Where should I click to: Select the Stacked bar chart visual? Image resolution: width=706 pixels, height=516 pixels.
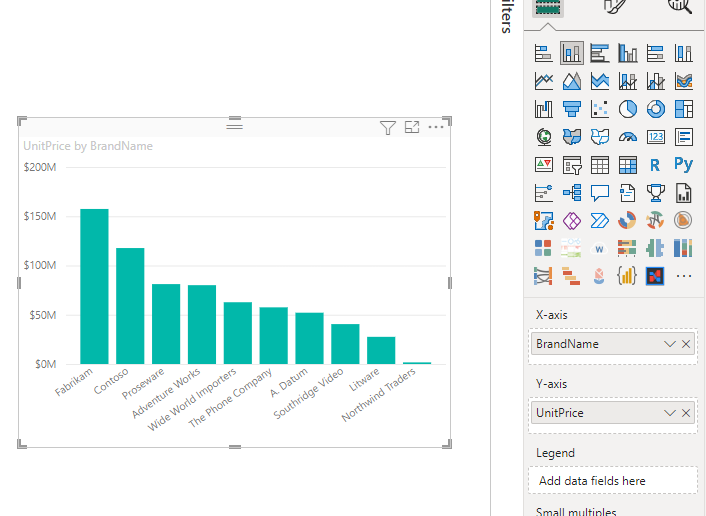click(x=544, y=53)
